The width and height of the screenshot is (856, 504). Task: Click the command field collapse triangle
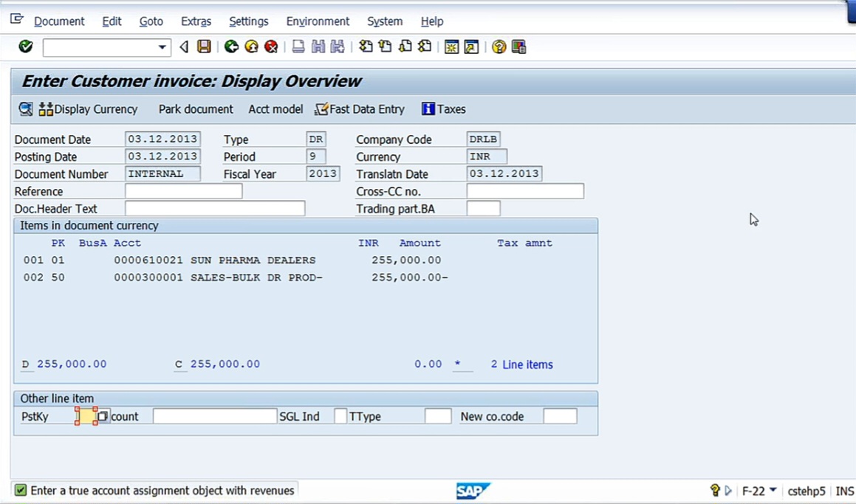point(184,47)
